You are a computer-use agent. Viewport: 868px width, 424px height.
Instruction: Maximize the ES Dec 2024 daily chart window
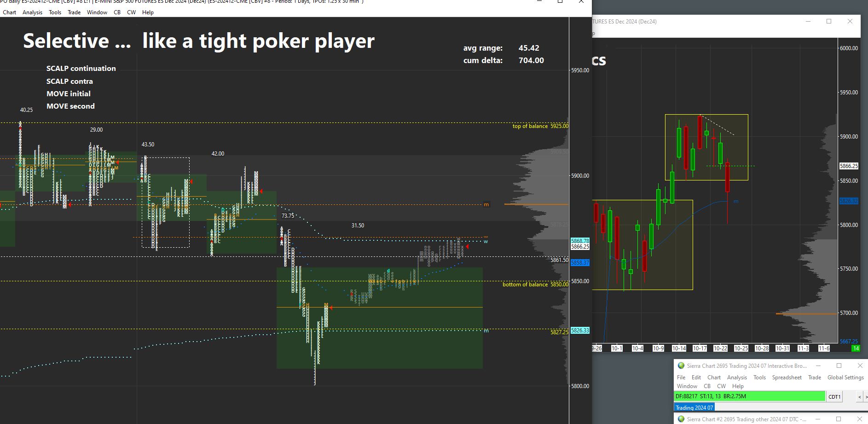[829, 21]
